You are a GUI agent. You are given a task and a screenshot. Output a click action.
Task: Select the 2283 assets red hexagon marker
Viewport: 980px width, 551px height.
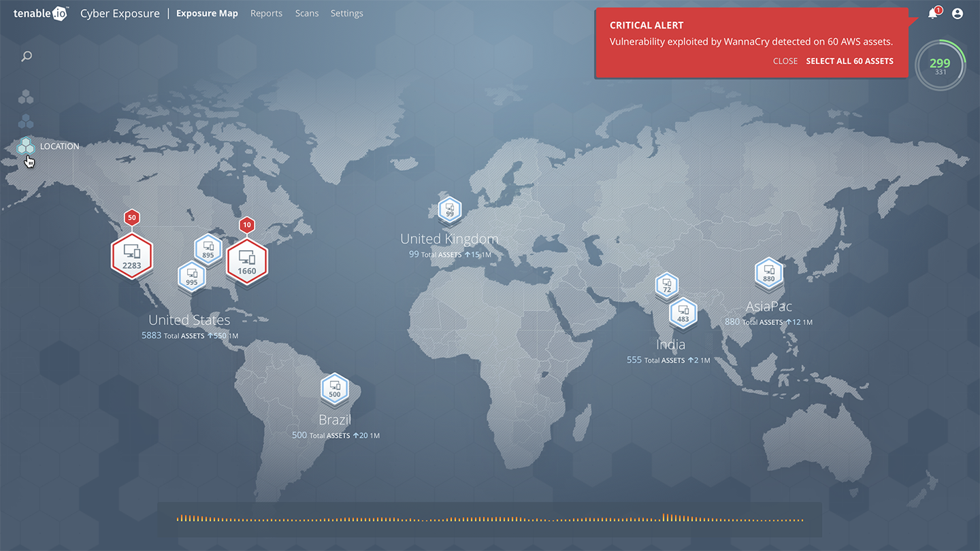click(132, 256)
